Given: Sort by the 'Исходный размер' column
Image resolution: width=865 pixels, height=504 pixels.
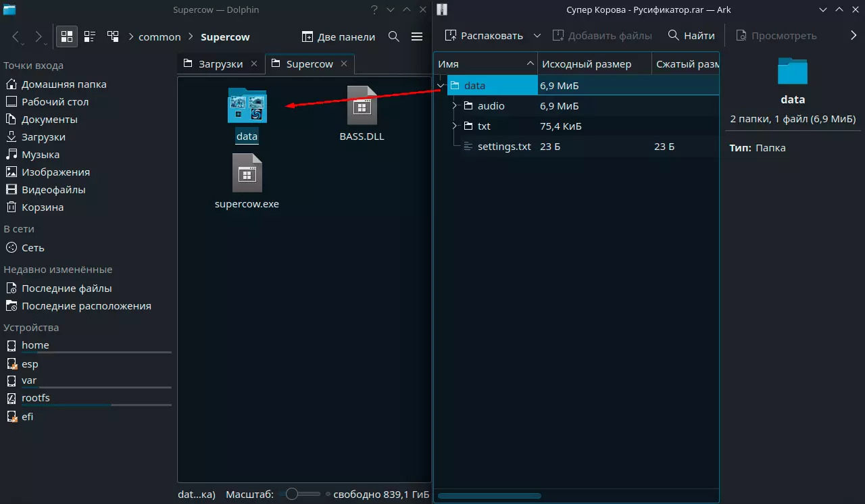Looking at the screenshot, I should [x=595, y=64].
